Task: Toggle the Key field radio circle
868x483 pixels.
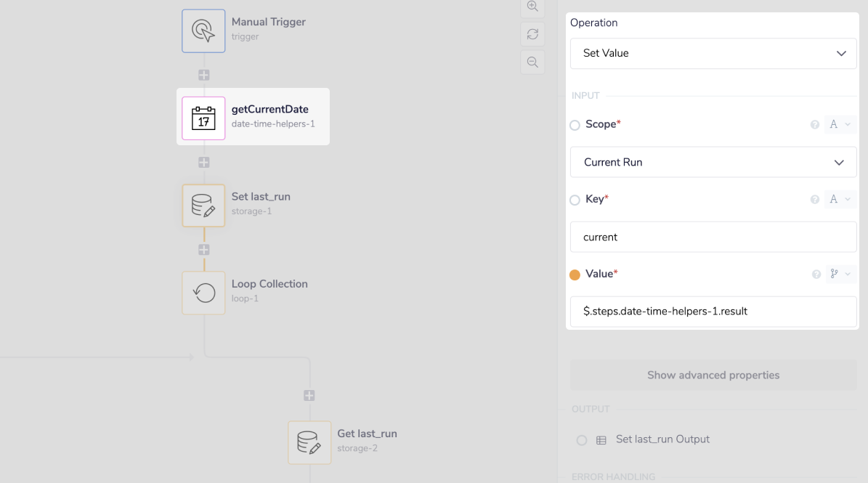Action: pos(575,200)
